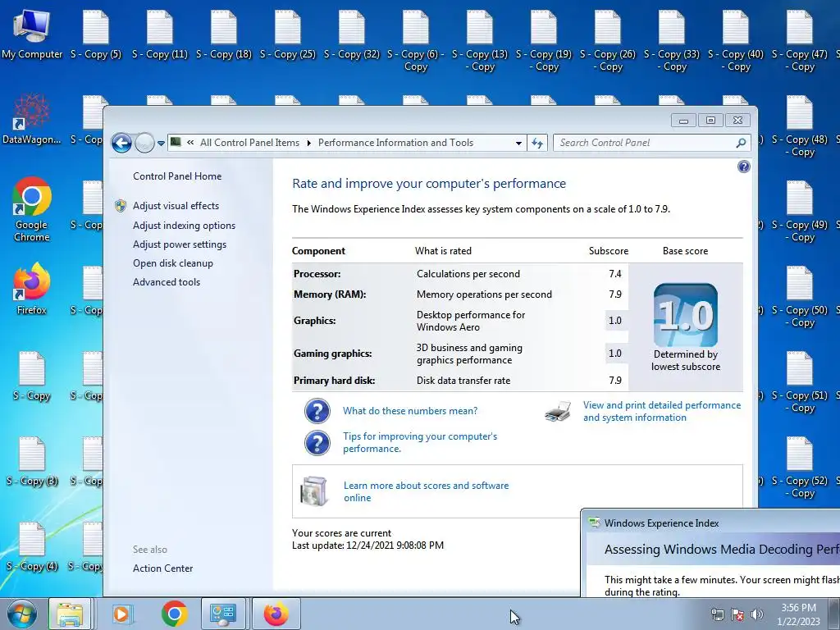
Task: Select the S - Copy (52) - Copy file
Action: [x=800, y=468]
